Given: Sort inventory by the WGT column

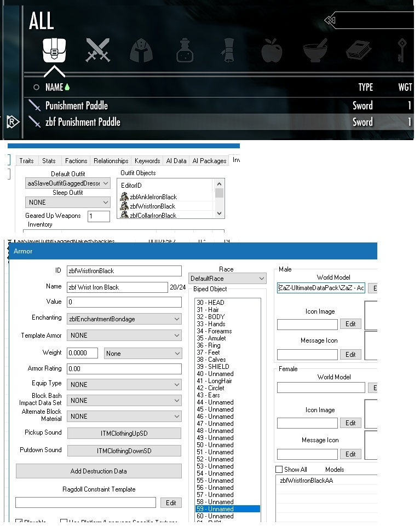Looking at the screenshot, I should tap(405, 87).
